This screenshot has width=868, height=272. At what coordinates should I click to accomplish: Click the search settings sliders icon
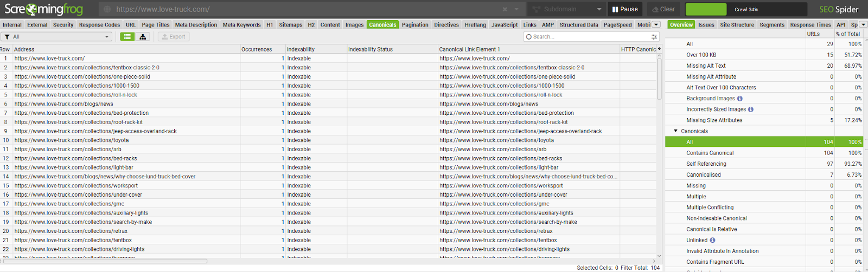pyautogui.click(x=654, y=37)
